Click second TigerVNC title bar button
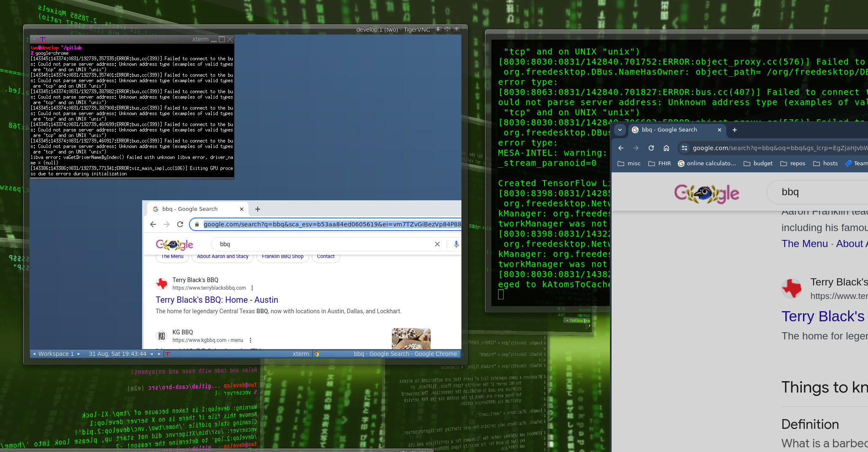 click(x=447, y=29)
